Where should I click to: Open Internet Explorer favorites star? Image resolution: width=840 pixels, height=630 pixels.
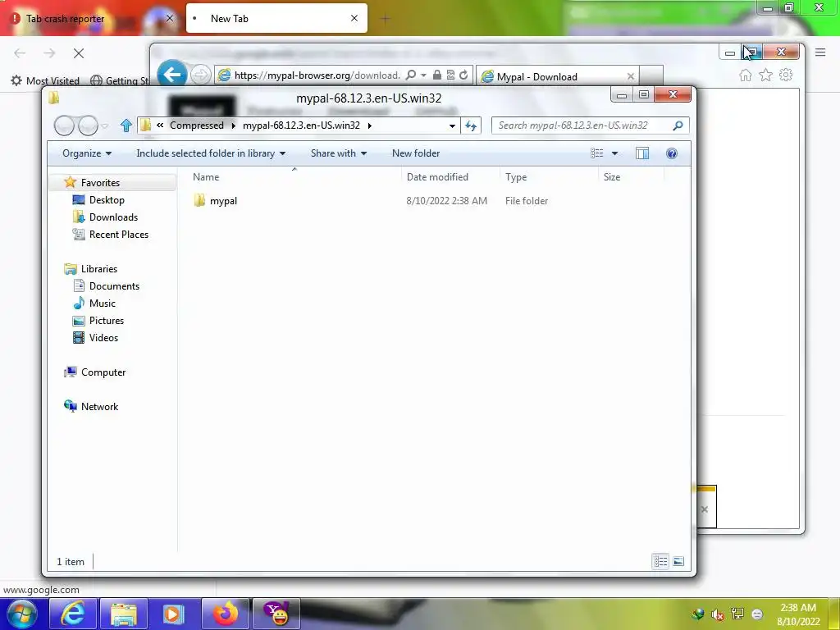tap(765, 75)
